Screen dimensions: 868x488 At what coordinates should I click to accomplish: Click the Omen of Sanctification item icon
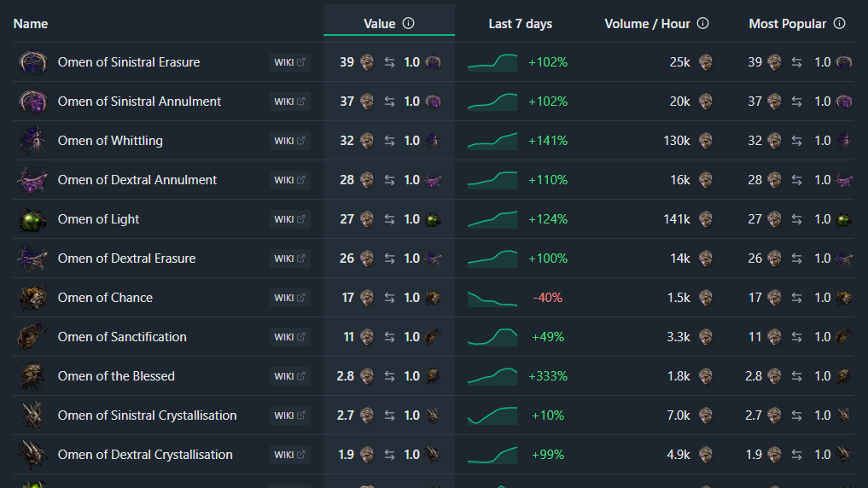coord(32,337)
